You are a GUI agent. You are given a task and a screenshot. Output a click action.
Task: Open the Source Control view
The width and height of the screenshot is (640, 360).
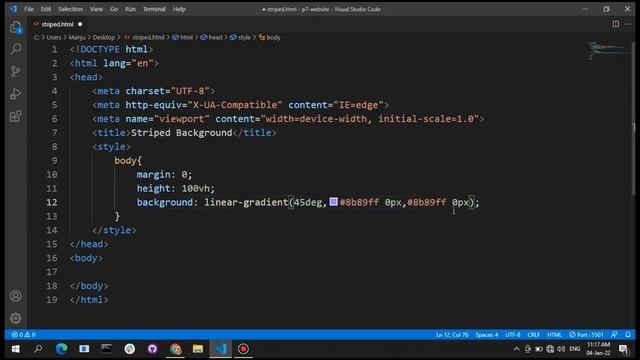point(16,71)
